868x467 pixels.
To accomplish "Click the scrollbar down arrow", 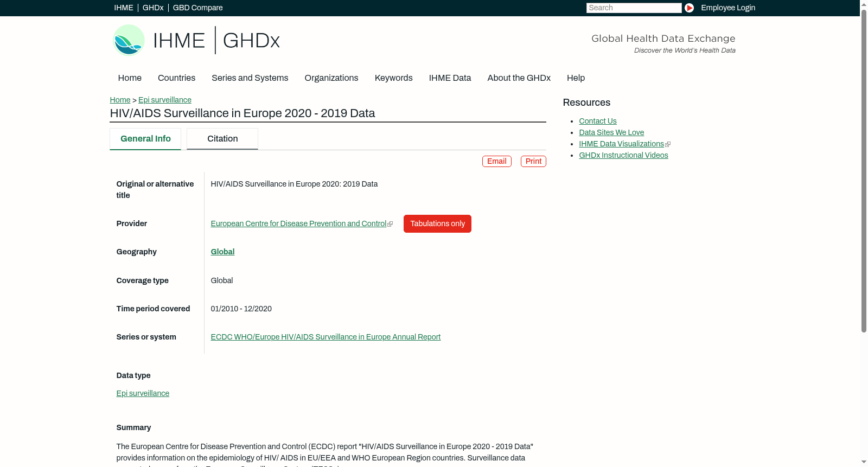I will coord(864,463).
